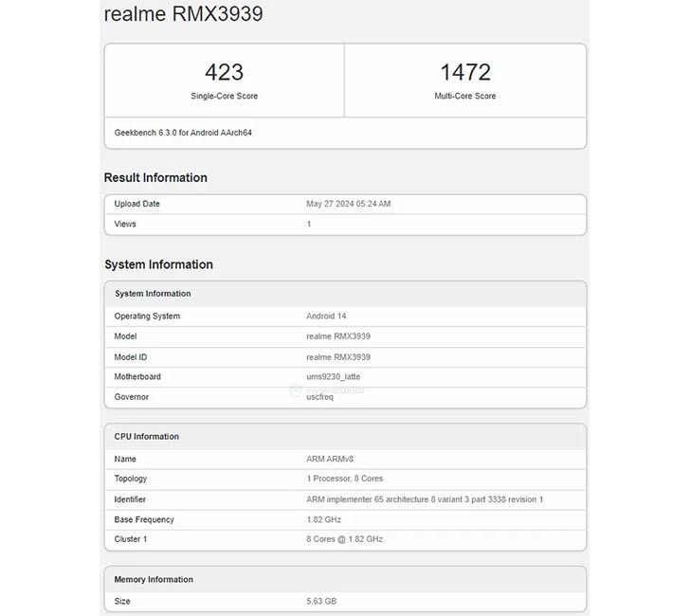Select the Android 14 value
The image size is (690, 616).
pyautogui.click(x=326, y=316)
